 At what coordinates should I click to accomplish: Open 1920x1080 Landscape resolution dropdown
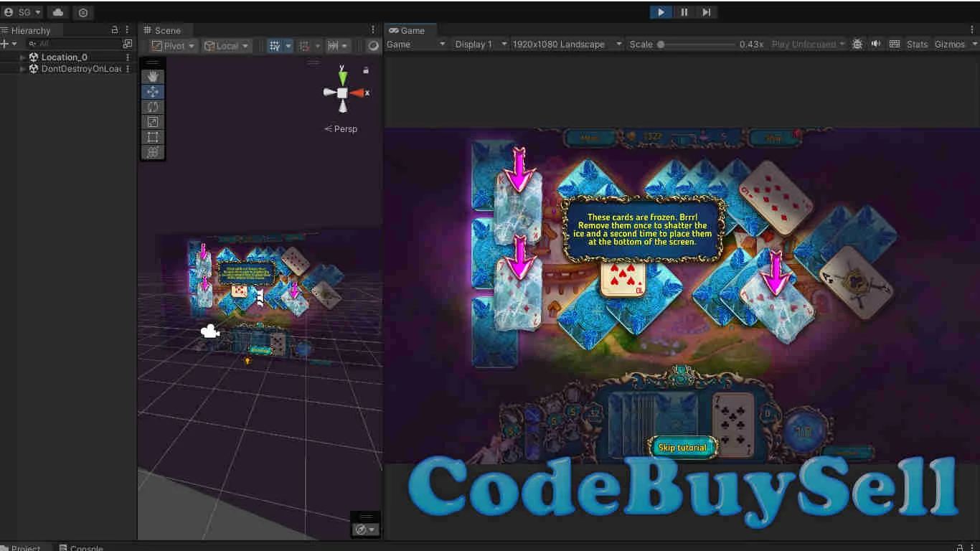(x=567, y=44)
